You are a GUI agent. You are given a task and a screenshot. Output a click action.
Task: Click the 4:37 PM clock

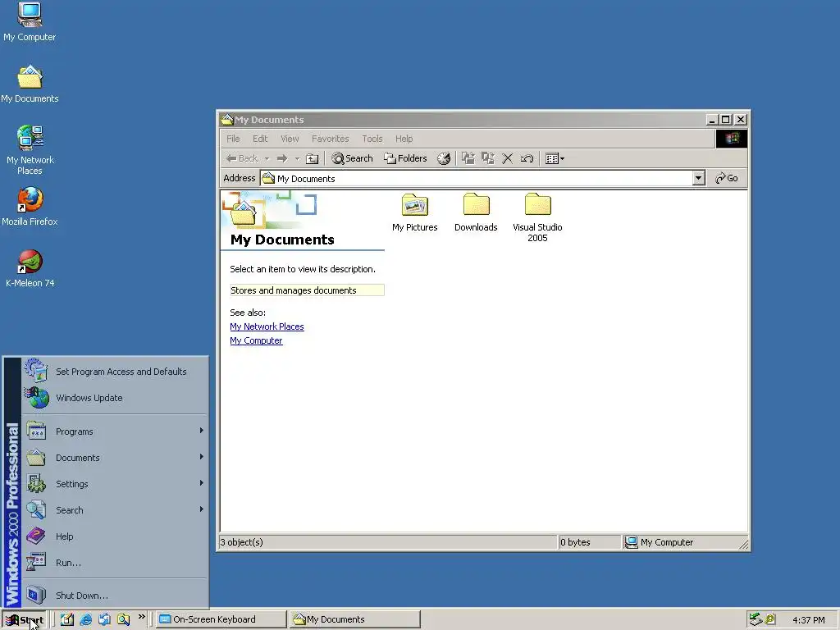click(808, 620)
